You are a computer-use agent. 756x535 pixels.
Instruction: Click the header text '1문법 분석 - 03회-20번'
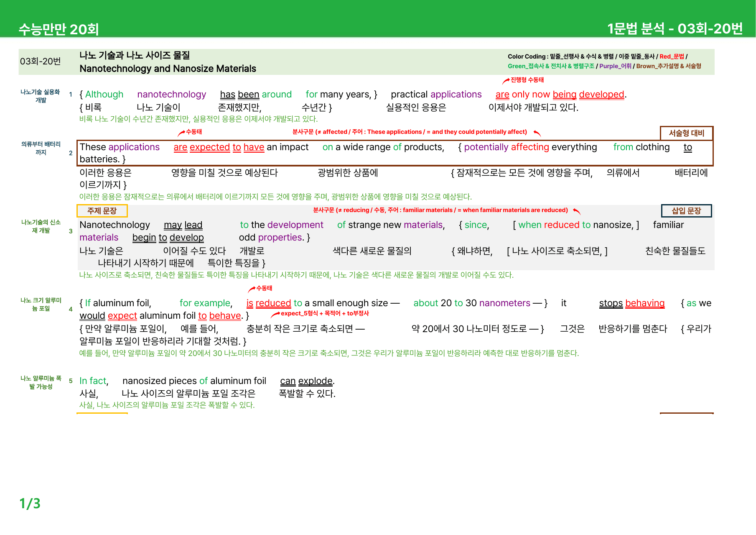(675, 28)
